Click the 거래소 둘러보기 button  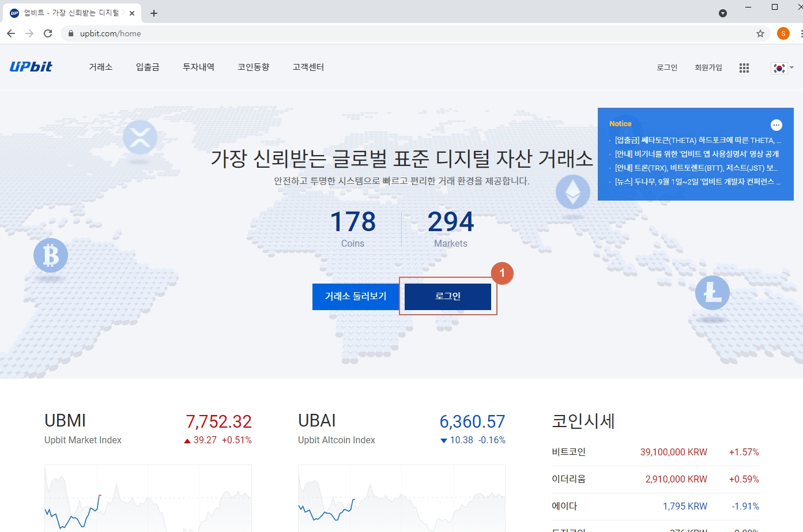(x=356, y=297)
